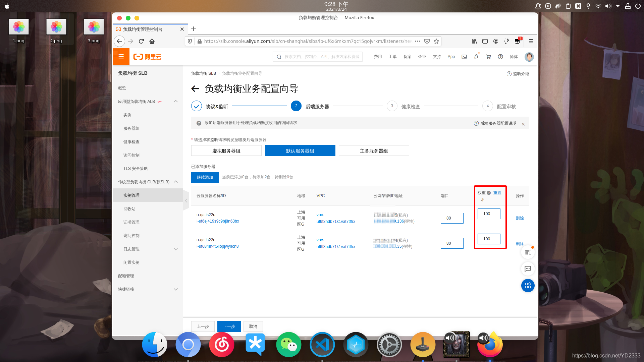644x362 pixels.
Task: Open Firefox home page button
Action: click(x=152, y=41)
